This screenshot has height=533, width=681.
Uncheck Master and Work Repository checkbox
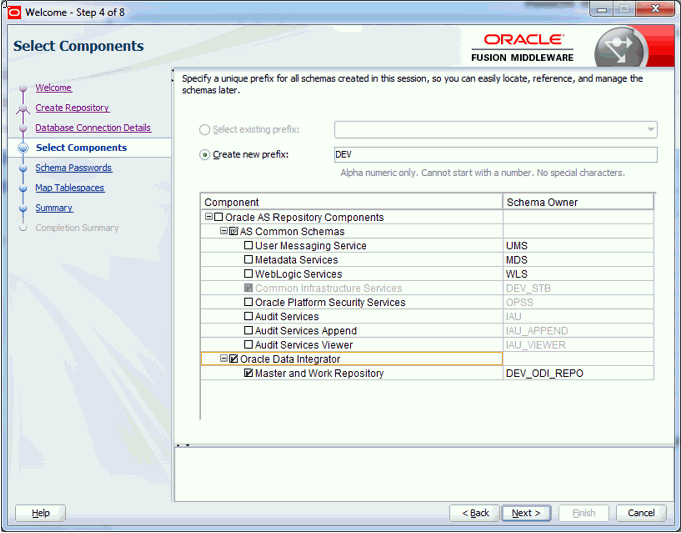click(248, 373)
